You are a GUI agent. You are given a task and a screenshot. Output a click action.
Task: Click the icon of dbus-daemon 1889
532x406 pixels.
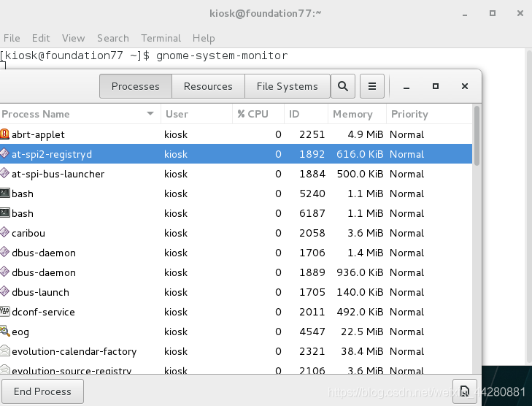pos(4,272)
